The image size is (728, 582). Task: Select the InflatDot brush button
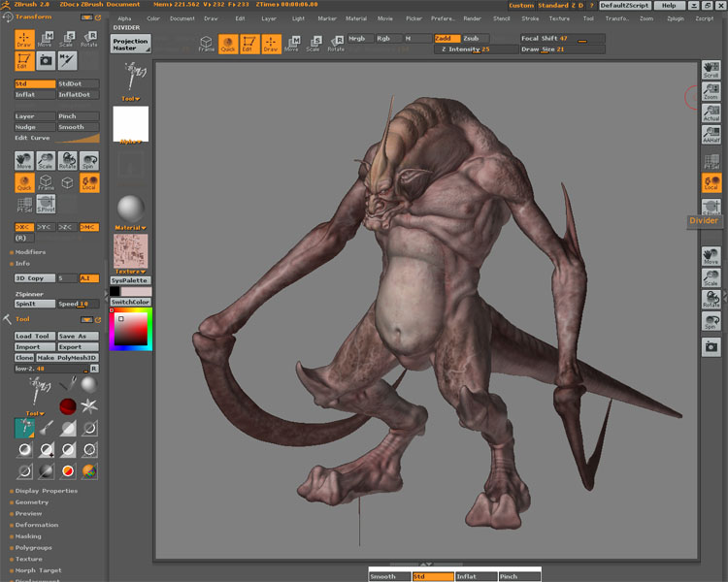point(78,95)
